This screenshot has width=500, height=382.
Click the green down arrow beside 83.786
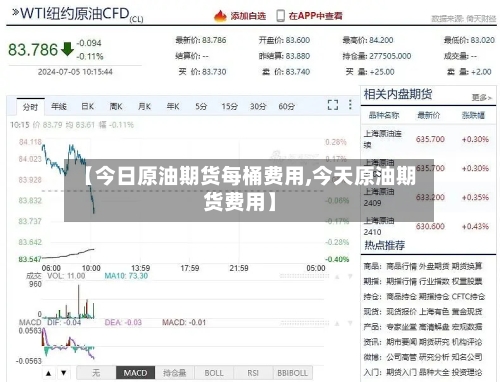67,49
